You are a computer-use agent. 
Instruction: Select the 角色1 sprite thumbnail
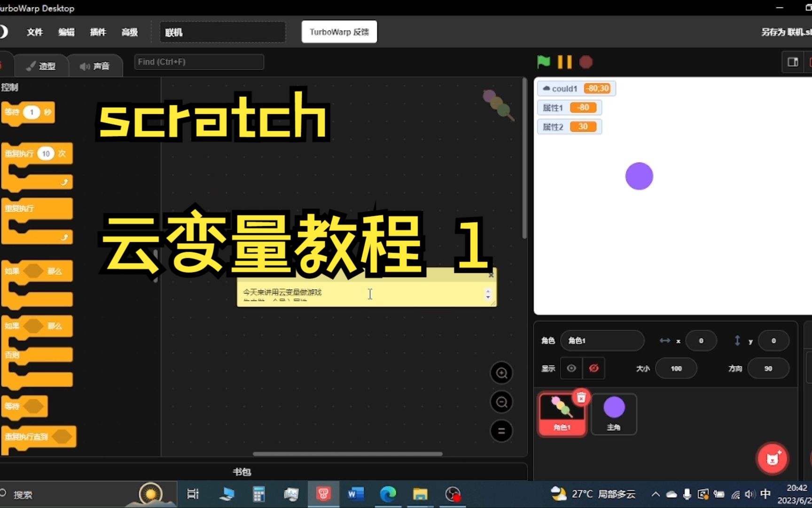tap(562, 415)
